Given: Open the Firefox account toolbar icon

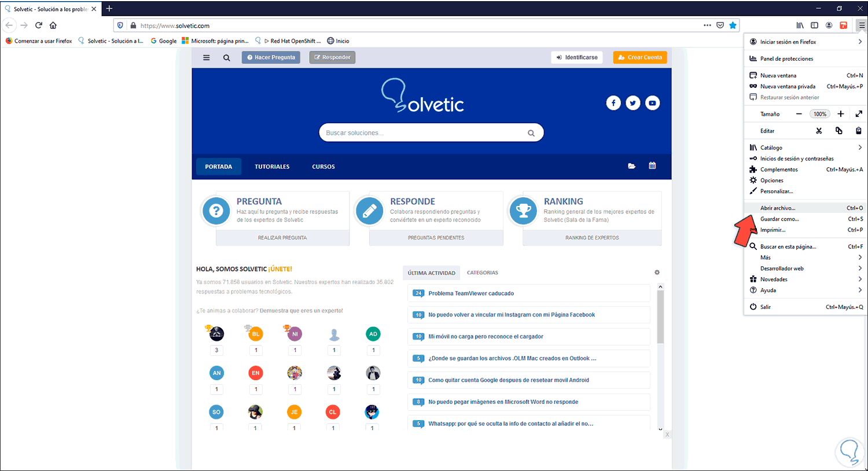Looking at the screenshot, I should 829,25.
